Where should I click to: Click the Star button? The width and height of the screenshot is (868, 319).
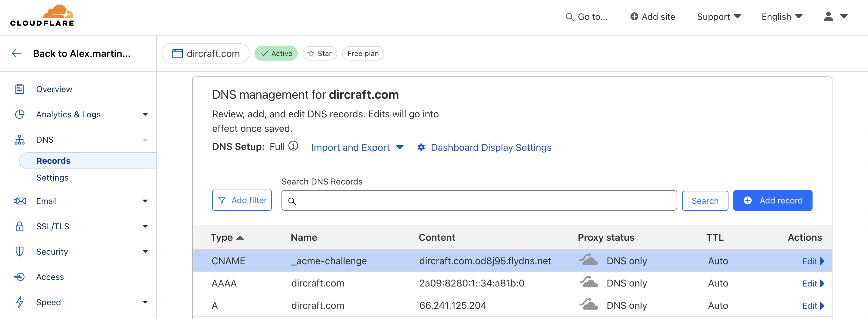[x=320, y=53]
